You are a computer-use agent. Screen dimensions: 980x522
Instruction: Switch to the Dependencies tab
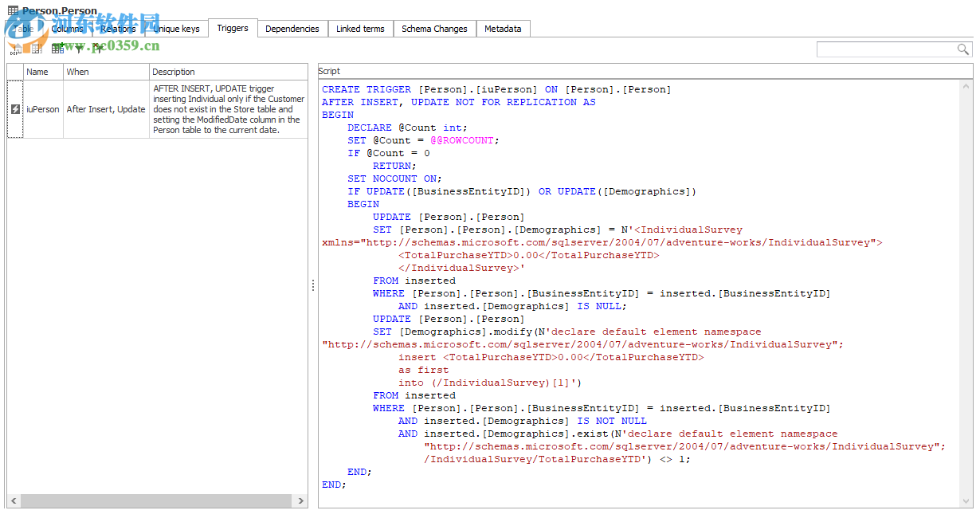click(292, 29)
